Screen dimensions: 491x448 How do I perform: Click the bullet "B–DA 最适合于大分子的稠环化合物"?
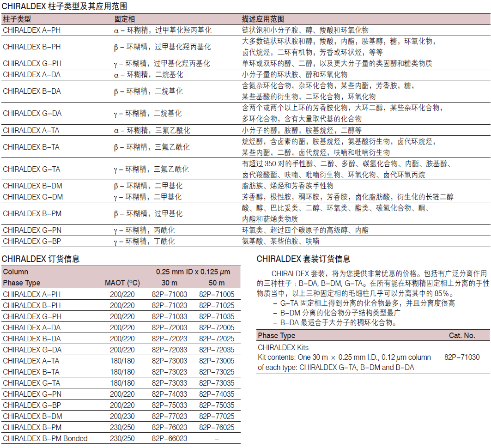click(x=335, y=322)
